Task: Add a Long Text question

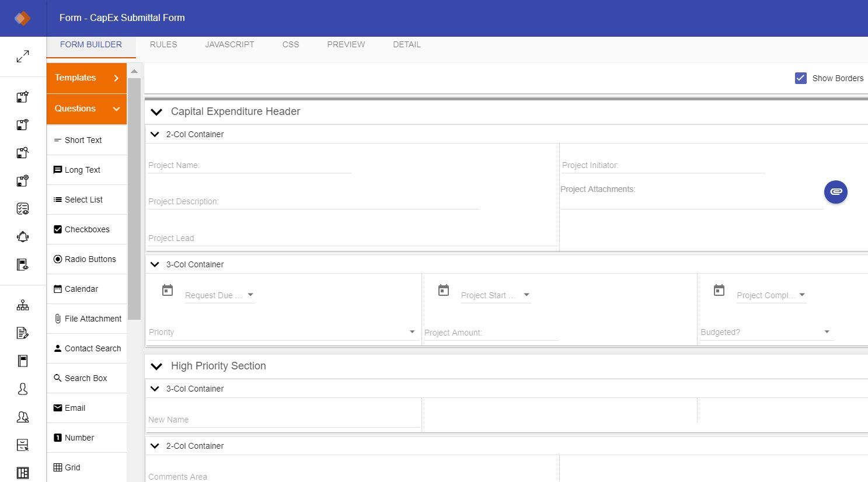Action: 86,170
